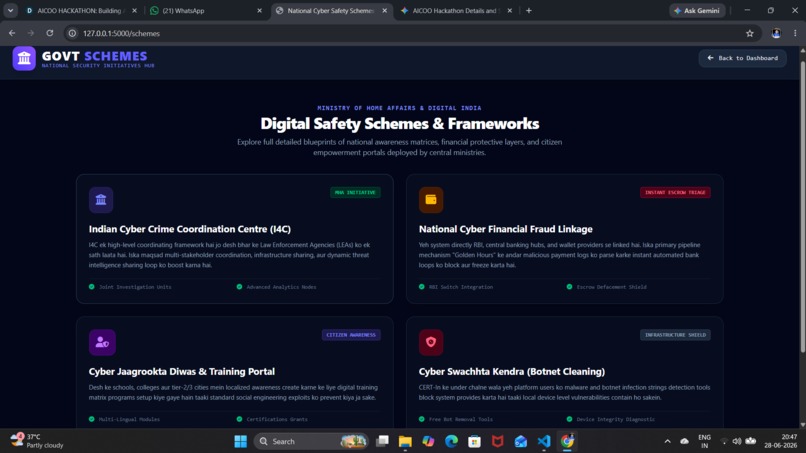The width and height of the screenshot is (806, 453).
Task: Click the RBI Switch Integration item
Action: (456, 287)
